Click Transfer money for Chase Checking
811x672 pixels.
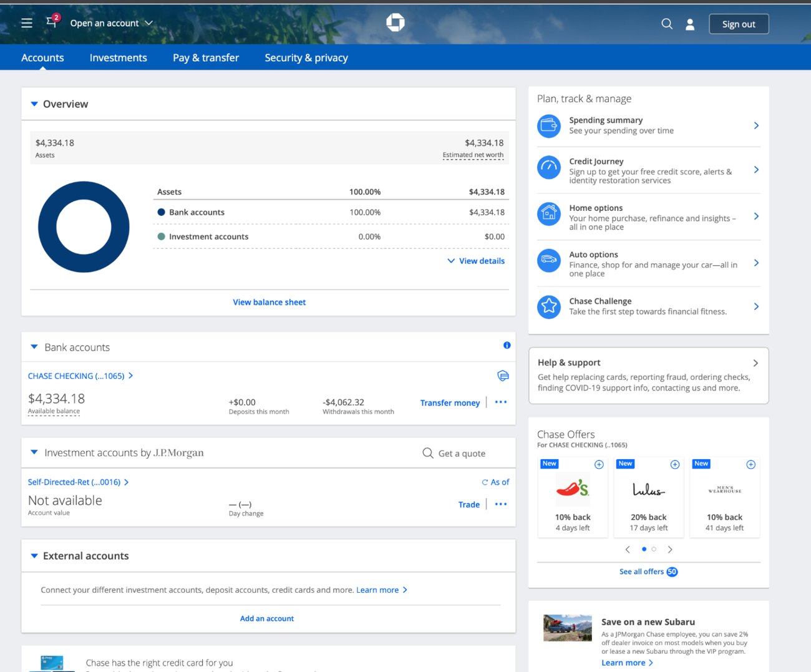450,403
